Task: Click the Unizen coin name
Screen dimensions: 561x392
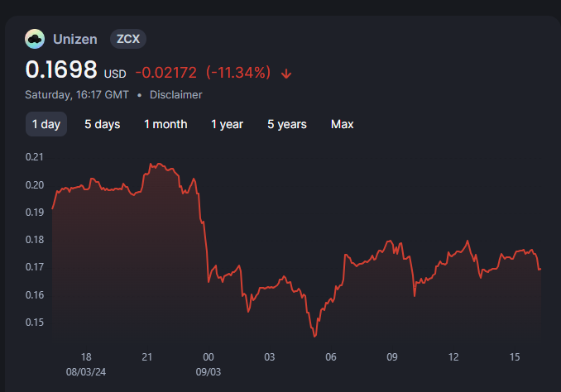Action: 75,39
